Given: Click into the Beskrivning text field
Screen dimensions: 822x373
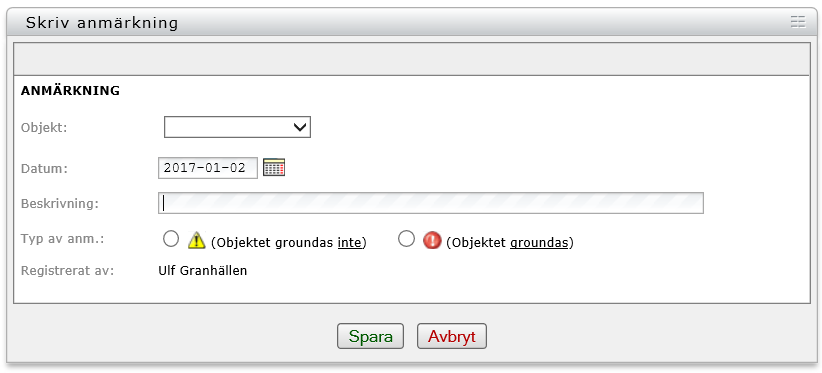Looking at the screenshot, I should coord(430,203).
